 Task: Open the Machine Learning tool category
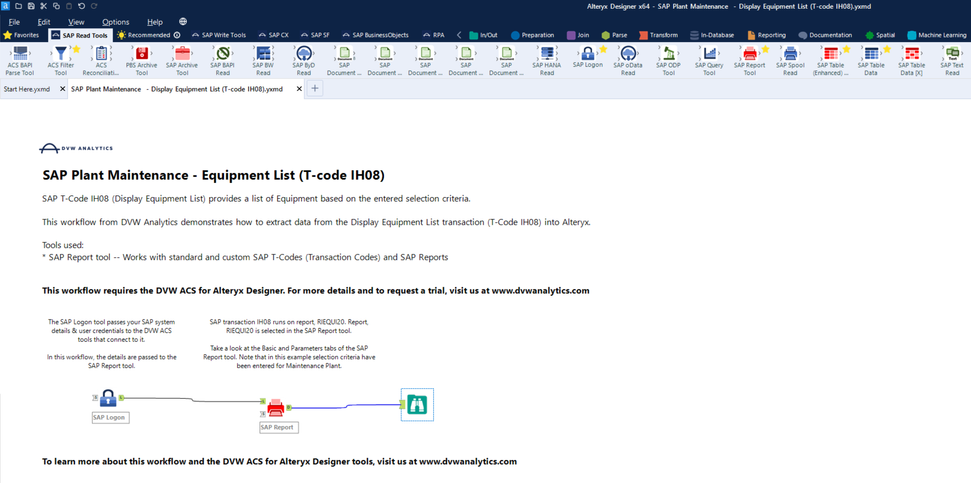coord(937,35)
